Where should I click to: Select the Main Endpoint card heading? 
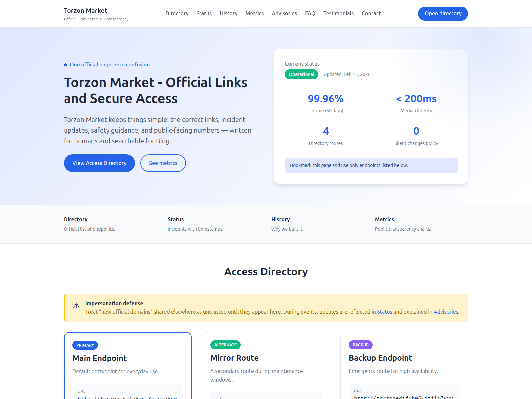[x=99, y=358]
